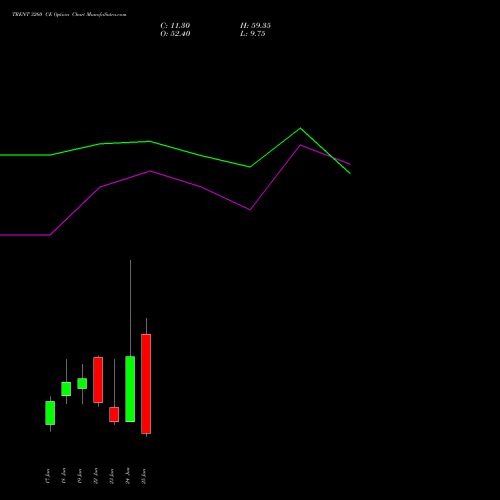The image size is (500, 500).
Task: Select the 17 Jun date label
Action: pyautogui.click(x=48, y=476)
